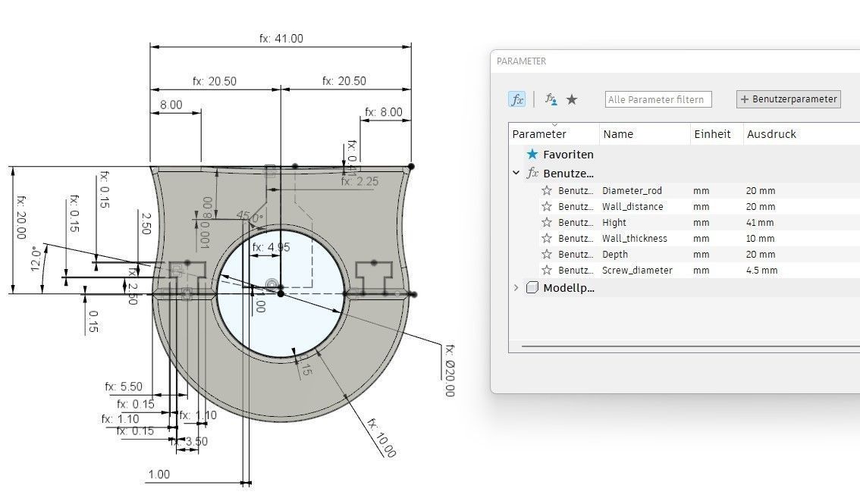Collapse the Benutzerparameter group

(x=516, y=173)
